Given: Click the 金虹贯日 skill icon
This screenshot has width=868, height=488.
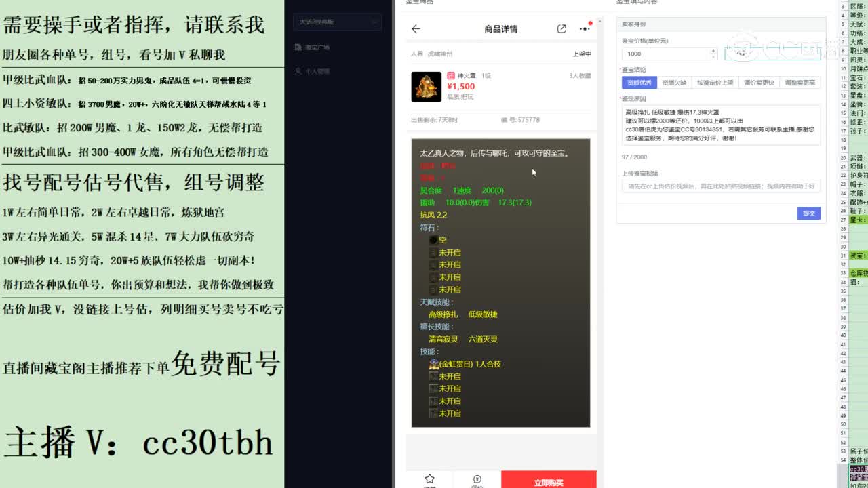Looking at the screenshot, I should pyautogui.click(x=433, y=364).
